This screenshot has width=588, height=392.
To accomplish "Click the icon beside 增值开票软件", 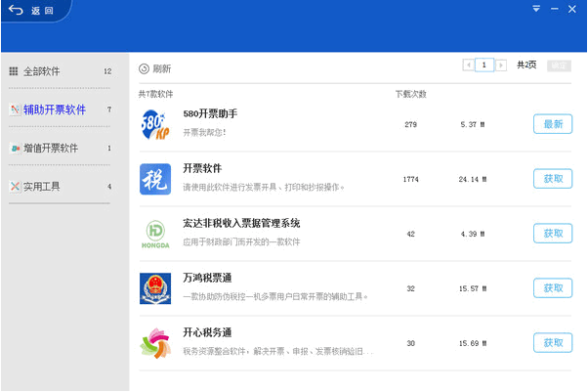I will click(x=15, y=149).
